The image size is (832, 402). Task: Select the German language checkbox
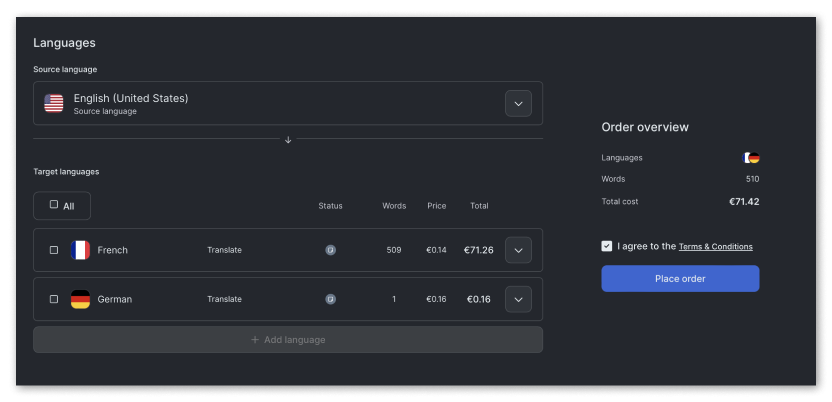[x=54, y=299]
